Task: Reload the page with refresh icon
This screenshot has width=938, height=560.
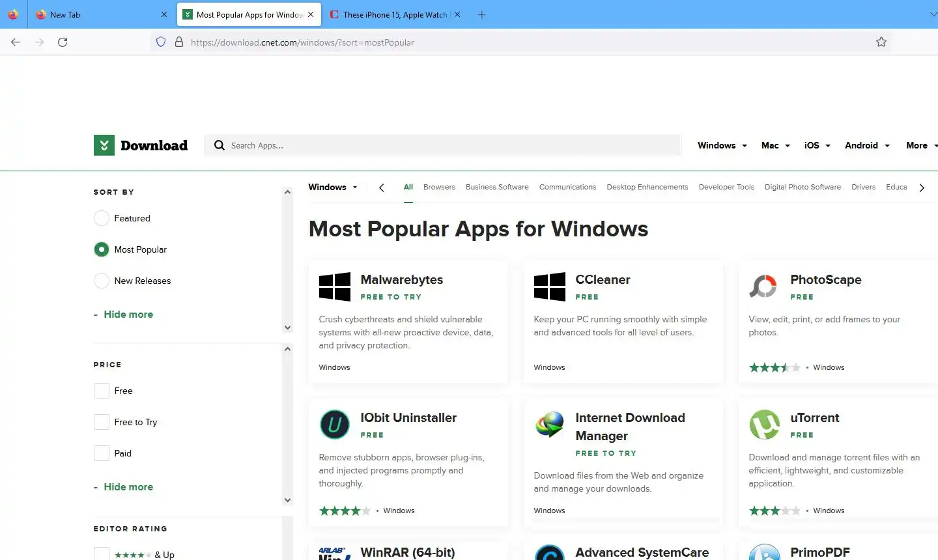Action: click(x=63, y=42)
